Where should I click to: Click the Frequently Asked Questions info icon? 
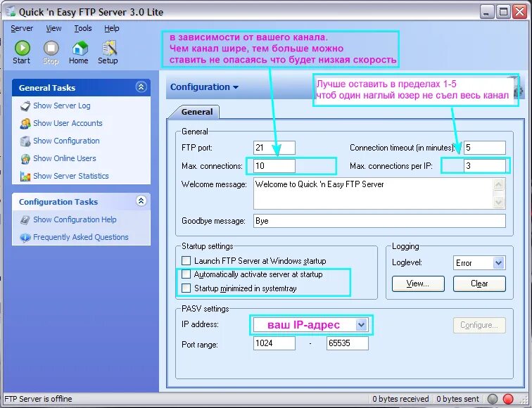point(25,237)
